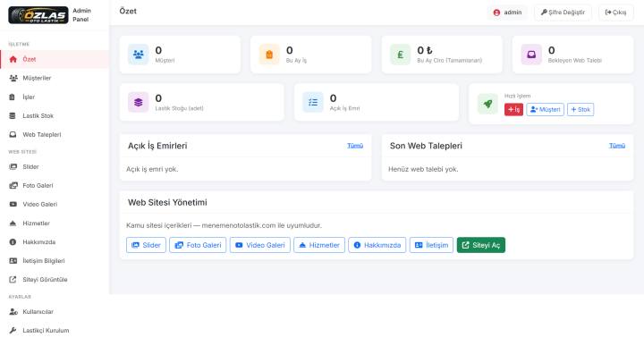Click the Açık İş Emri list icon
This screenshot has height=346, width=644.
[x=313, y=102]
